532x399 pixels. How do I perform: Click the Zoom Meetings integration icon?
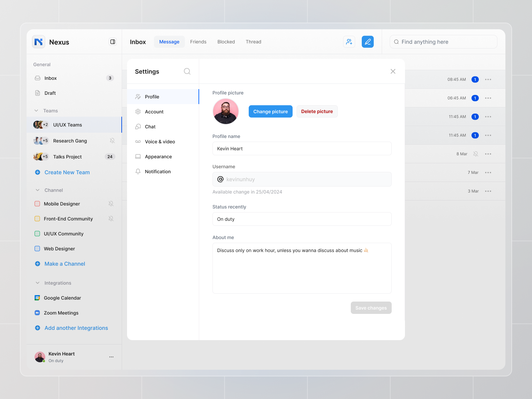(37, 313)
